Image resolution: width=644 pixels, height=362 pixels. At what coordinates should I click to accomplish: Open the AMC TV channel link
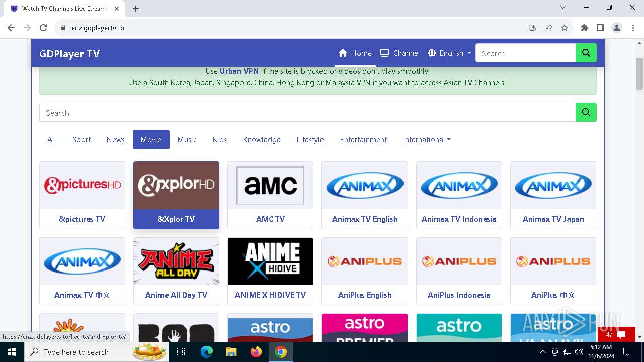point(270,219)
